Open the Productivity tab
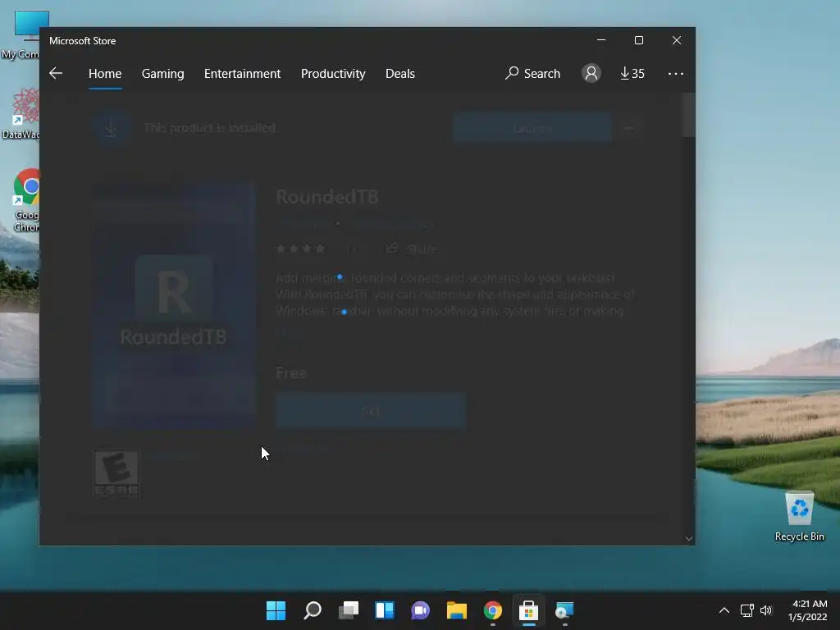The width and height of the screenshot is (840, 630). pos(333,73)
